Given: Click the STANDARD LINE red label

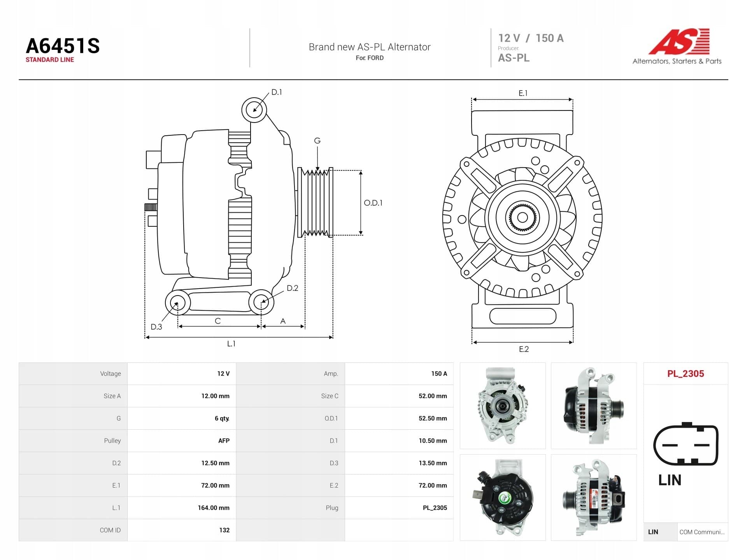Looking at the screenshot, I should [x=50, y=59].
